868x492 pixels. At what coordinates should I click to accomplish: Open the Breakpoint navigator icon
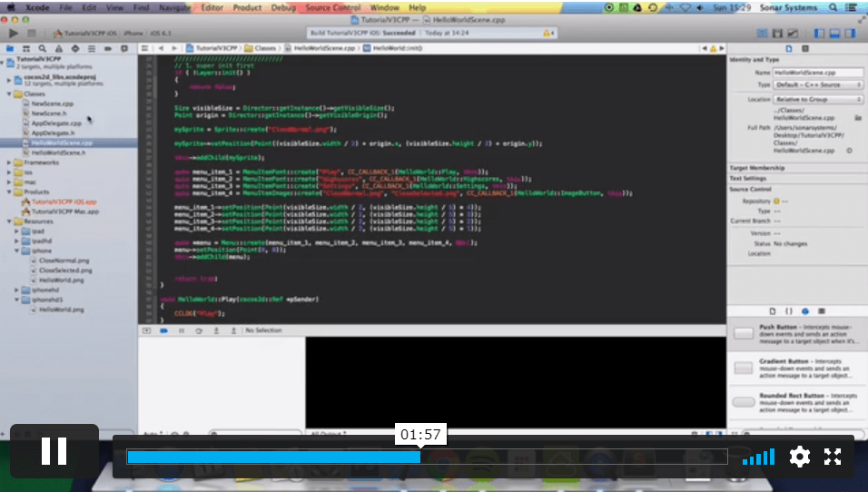(x=108, y=49)
